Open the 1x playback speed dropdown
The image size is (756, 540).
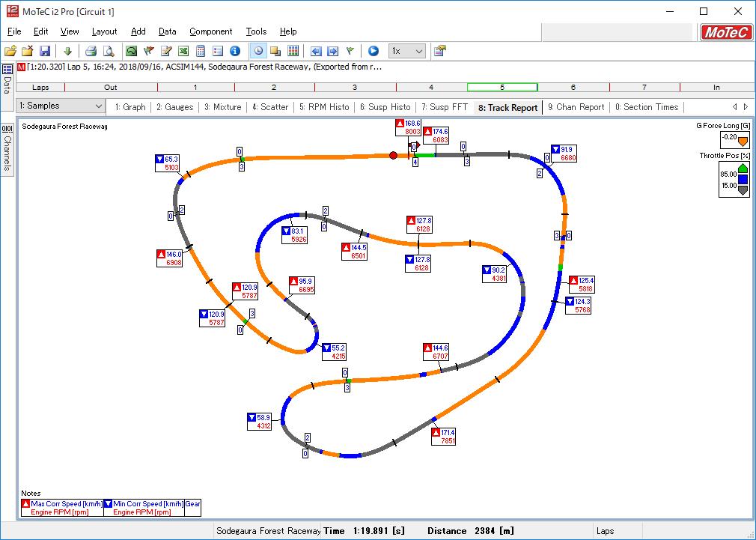(406, 51)
